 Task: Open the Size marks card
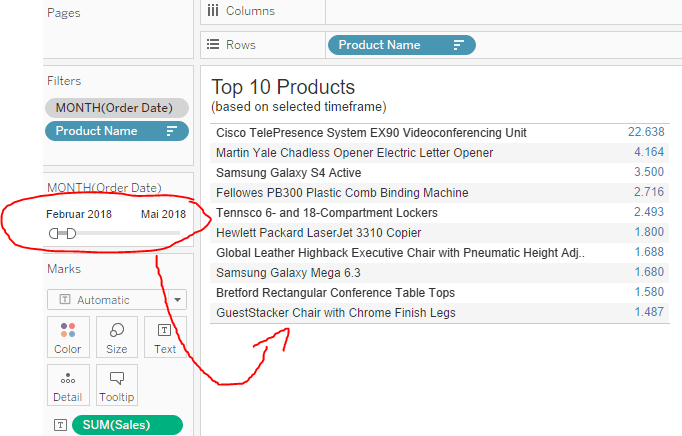(x=117, y=337)
